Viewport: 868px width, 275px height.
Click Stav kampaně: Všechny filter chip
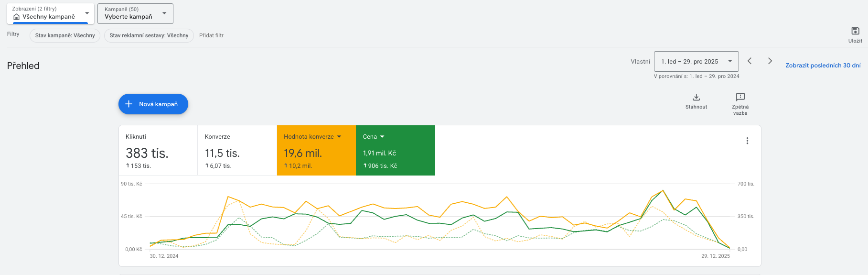[65, 35]
